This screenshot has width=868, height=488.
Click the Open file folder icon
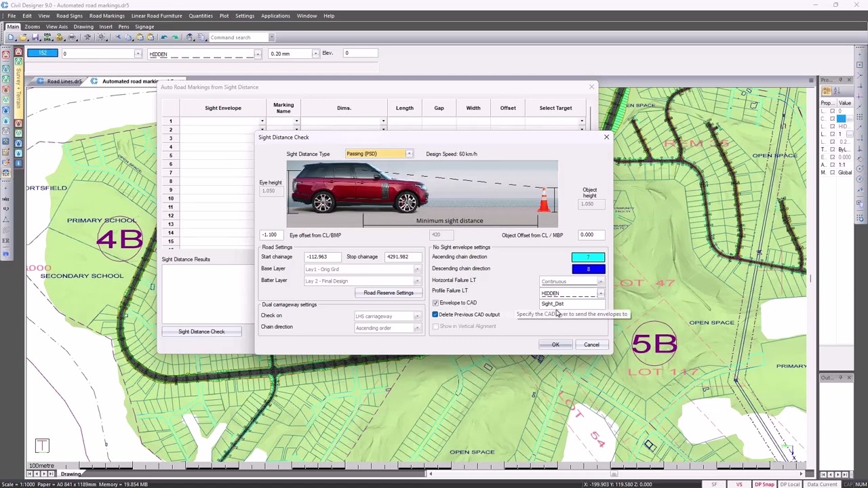(x=23, y=37)
